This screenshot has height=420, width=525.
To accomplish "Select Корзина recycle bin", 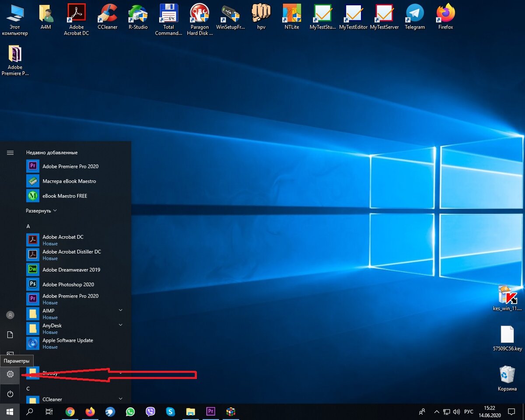I will pos(507,379).
